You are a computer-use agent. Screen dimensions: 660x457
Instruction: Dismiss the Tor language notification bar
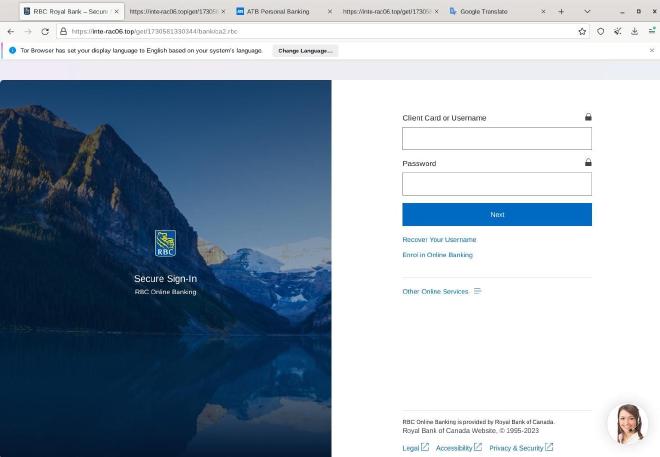tap(652, 50)
